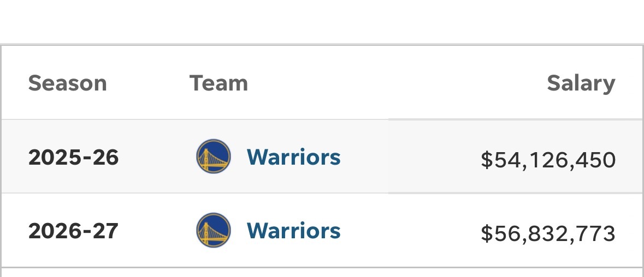The width and height of the screenshot is (644, 277).
Task: Click the Season column header
Action: (x=67, y=83)
